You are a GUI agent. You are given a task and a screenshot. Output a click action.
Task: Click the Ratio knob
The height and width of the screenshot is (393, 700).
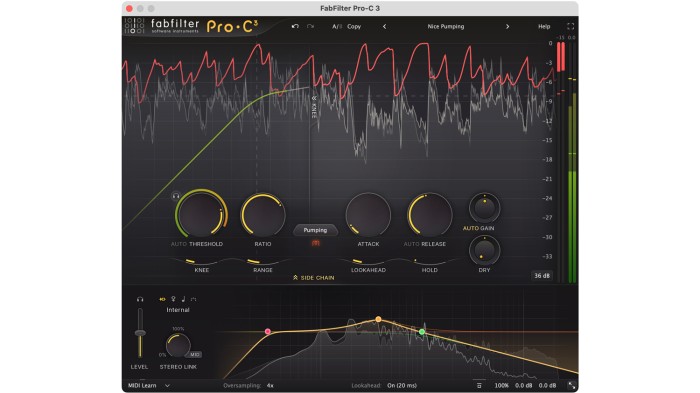(263, 215)
